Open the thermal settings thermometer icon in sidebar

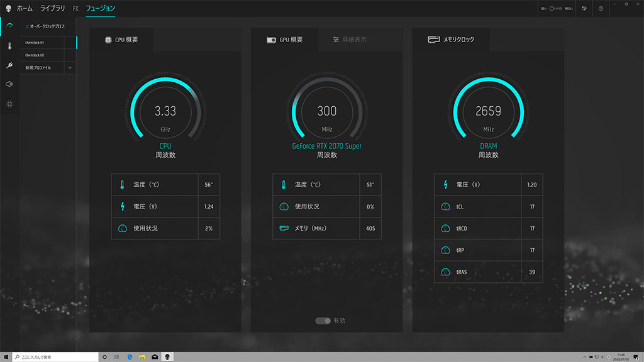point(9,45)
